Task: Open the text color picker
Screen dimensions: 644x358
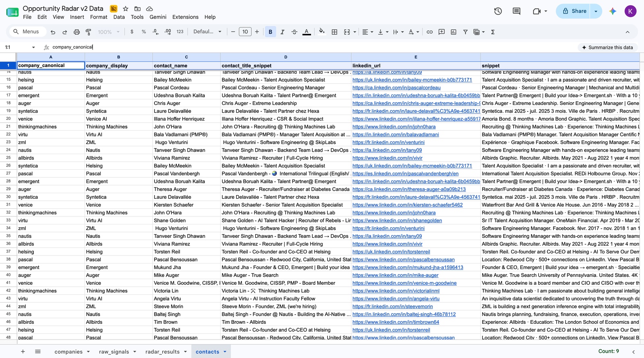Action: click(x=307, y=32)
